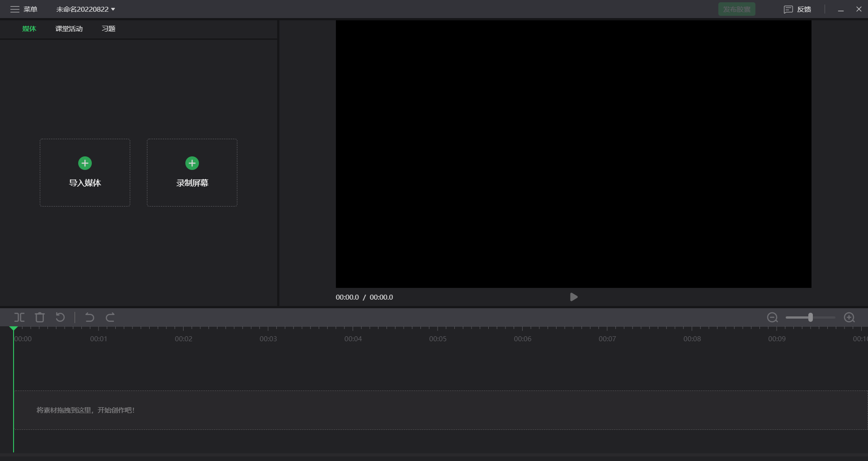Expand the 未命名20220822 project name dropdown

click(85, 9)
